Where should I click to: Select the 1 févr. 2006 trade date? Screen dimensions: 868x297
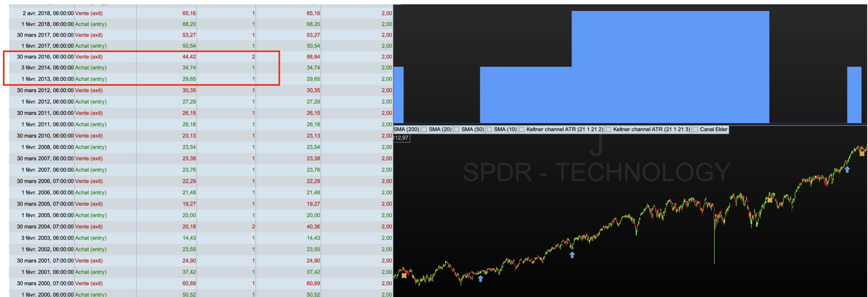[47, 193]
